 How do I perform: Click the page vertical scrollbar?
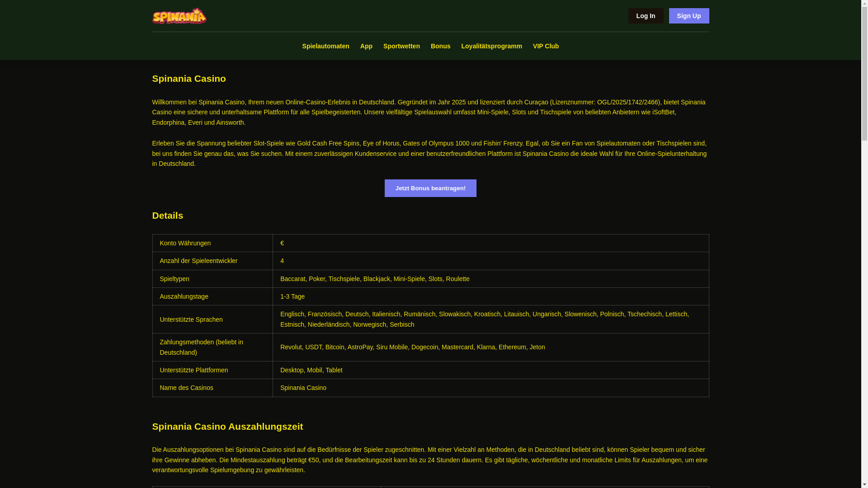[864, 244]
